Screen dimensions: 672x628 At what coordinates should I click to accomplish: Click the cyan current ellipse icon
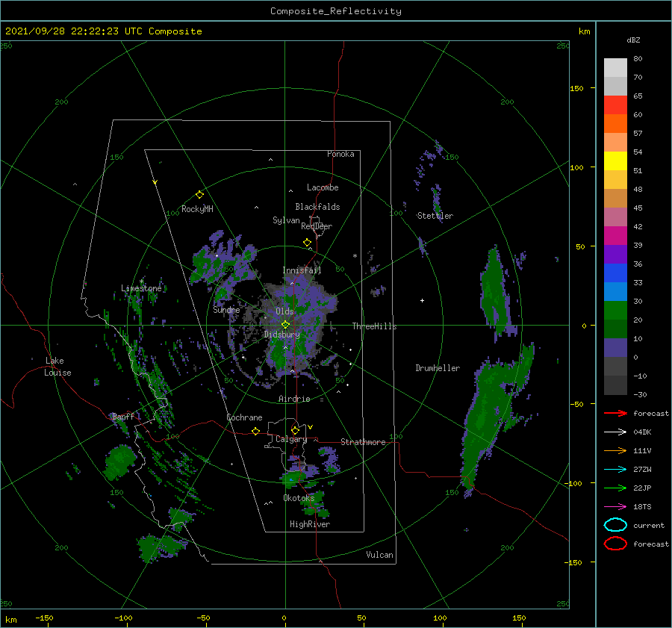coord(615,525)
